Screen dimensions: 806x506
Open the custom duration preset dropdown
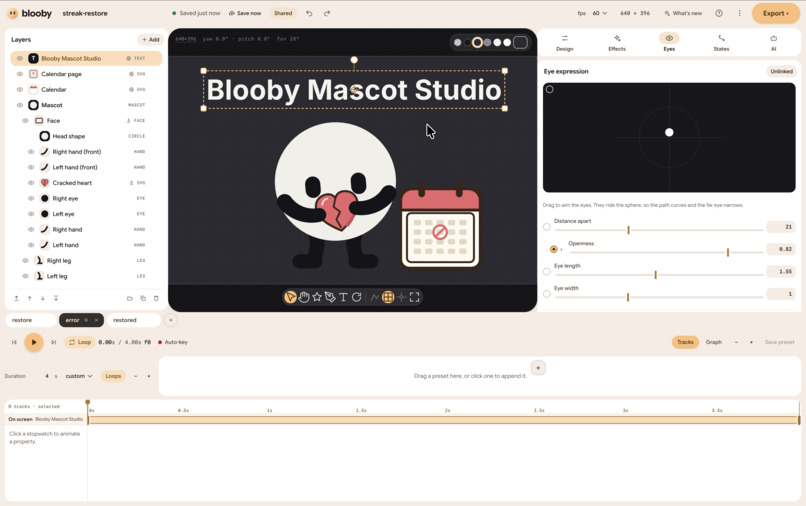[x=79, y=376]
